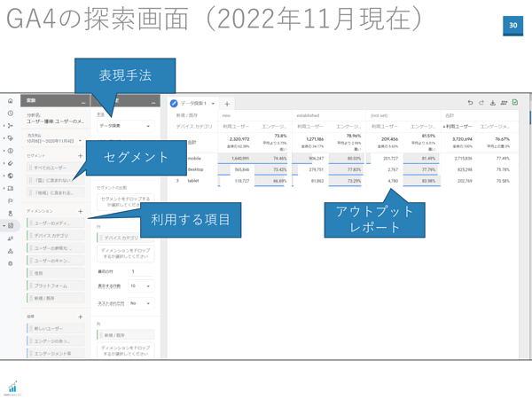Open the Acquisition branch icon in sidebar

10,126
